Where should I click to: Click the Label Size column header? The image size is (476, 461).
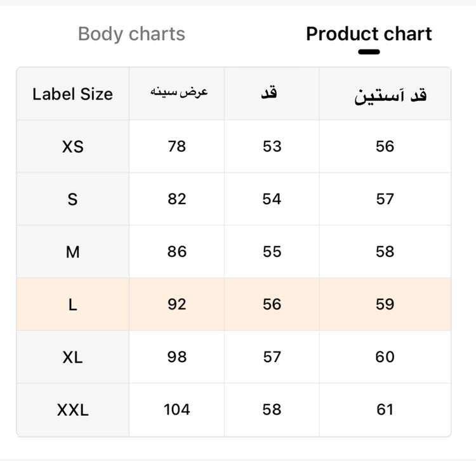point(72,94)
